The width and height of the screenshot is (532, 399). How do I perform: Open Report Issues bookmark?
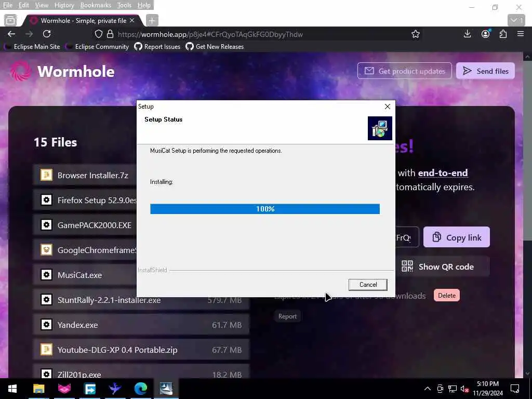157,47
